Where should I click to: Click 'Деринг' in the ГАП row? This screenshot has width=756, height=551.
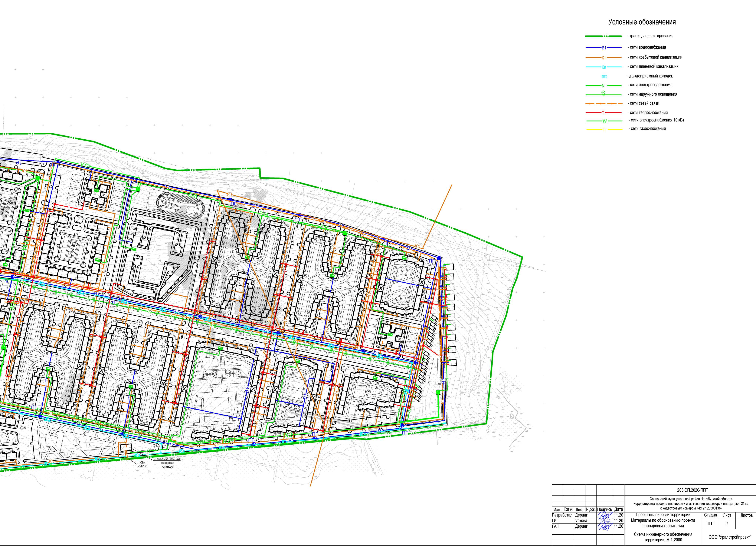(x=581, y=526)
